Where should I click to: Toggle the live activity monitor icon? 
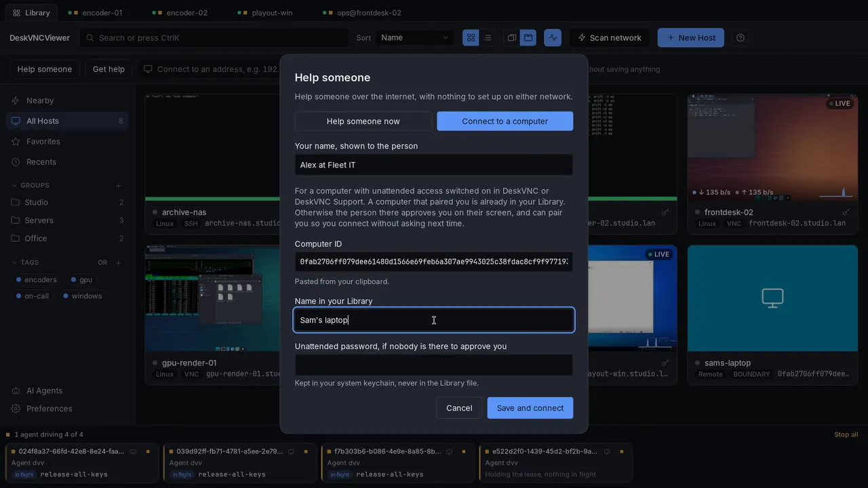pyautogui.click(x=553, y=38)
